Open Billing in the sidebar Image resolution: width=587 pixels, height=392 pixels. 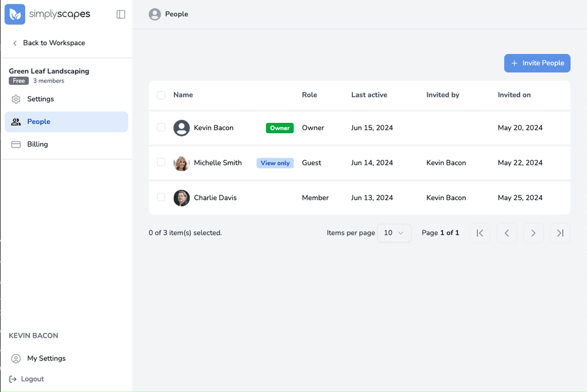tap(38, 144)
